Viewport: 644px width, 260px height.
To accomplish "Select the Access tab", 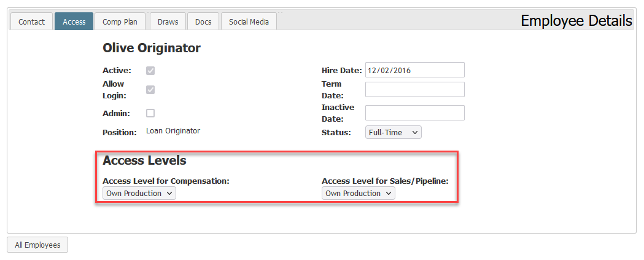I will point(74,22).
